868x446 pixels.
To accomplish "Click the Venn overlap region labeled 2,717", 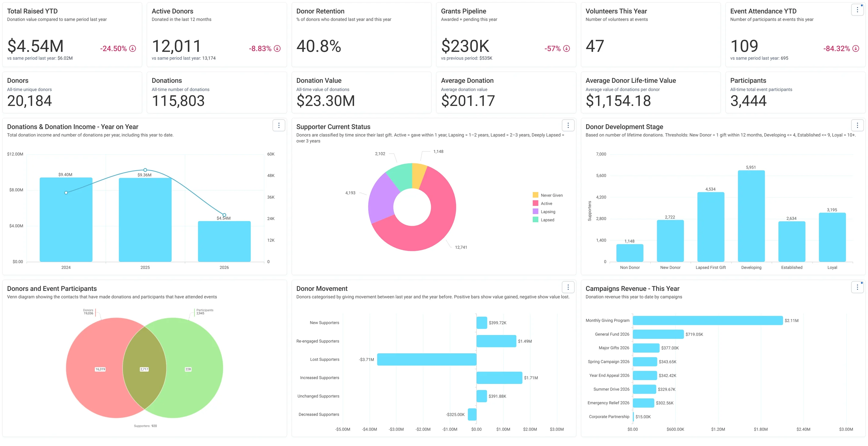I will point(144,369).
